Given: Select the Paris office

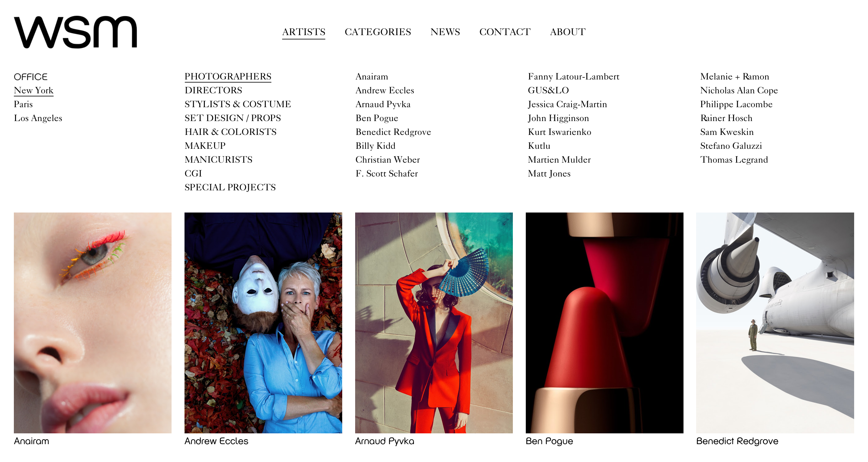Looking at the screenshot, I should 23,104.
